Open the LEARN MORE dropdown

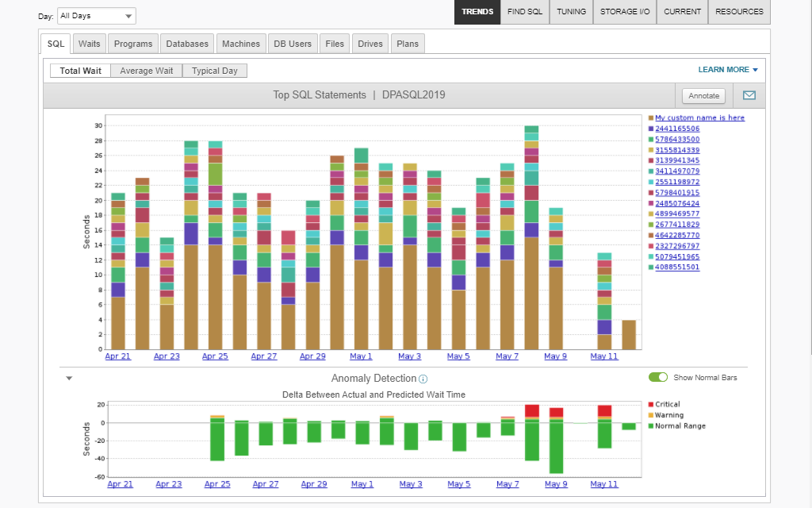[x=727, y=70]
